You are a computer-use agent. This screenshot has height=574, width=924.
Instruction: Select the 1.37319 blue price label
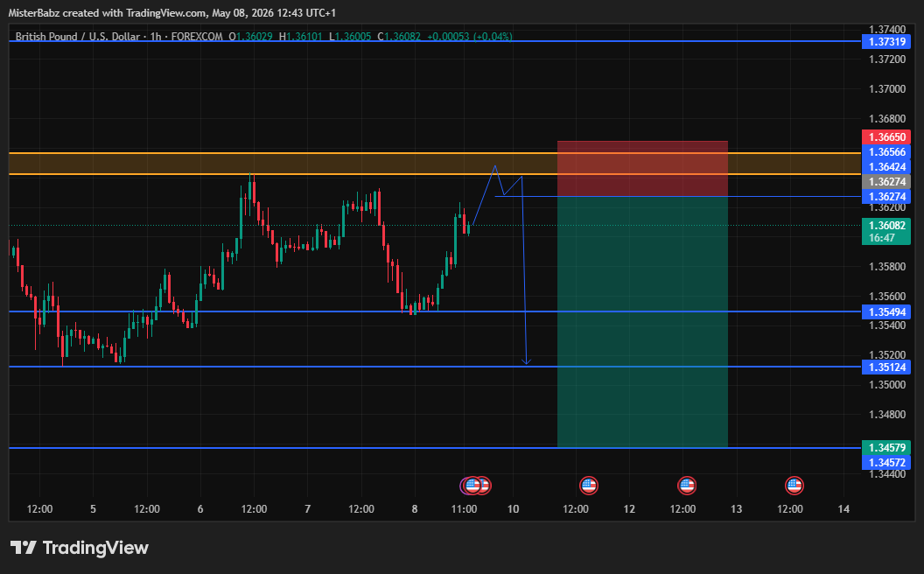[886, 42]
